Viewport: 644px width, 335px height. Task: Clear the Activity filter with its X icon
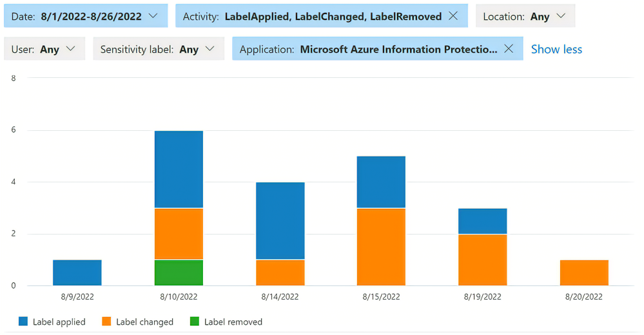tap(453, 16)
